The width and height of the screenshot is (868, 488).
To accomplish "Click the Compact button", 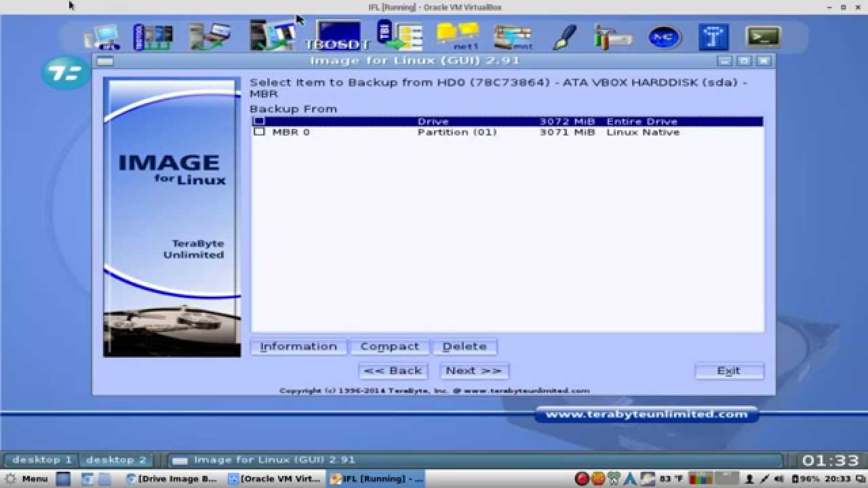I will (390, 346).
